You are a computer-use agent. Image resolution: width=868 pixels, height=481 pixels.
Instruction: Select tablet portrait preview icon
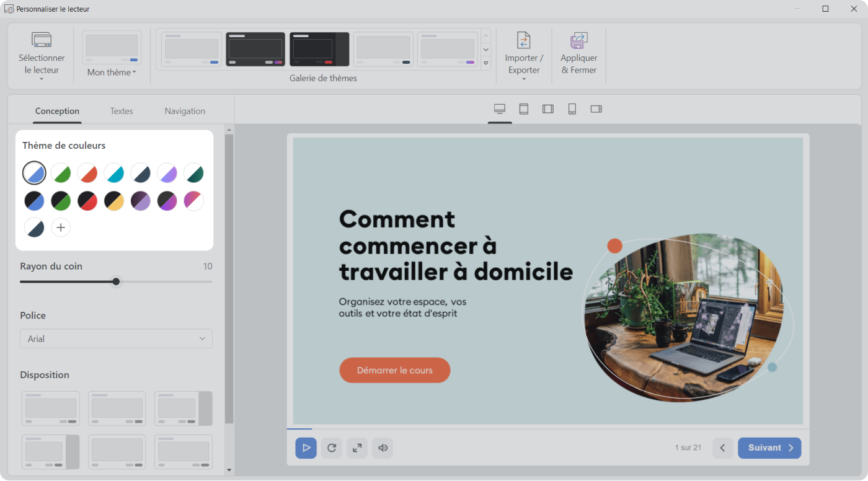524,109
